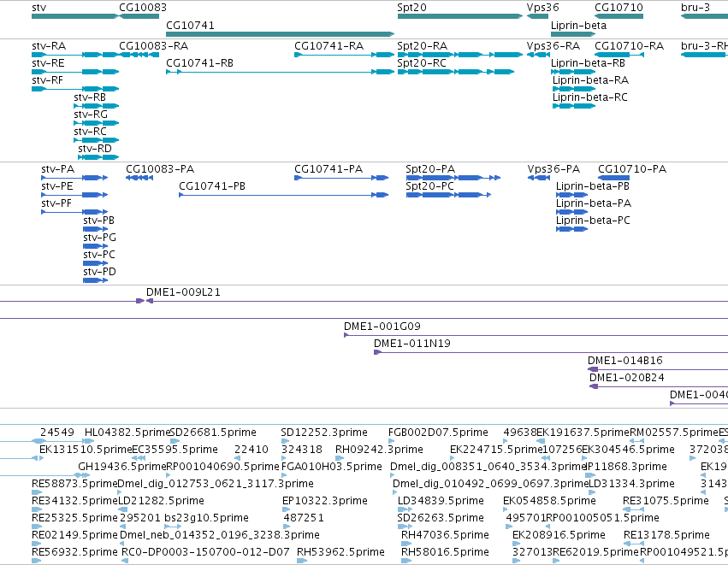The height and width of the screenshot is (565, 728).
Task: Click EST FGB002D07.5prime
Action: (x=392, y=441)
